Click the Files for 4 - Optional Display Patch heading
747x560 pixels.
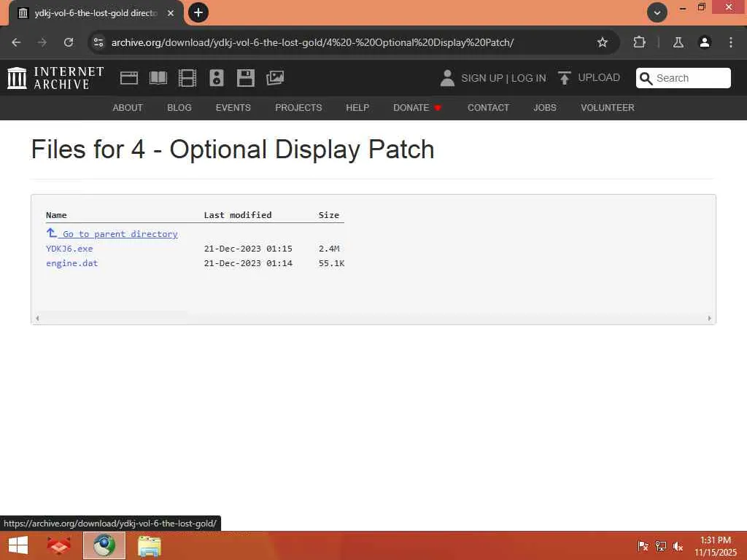point(233,150)
